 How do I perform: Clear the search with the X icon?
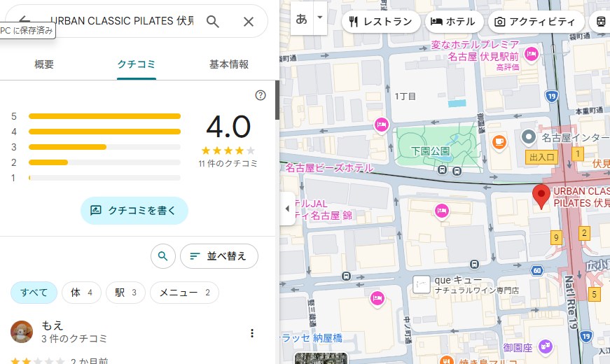coord(248,22)
